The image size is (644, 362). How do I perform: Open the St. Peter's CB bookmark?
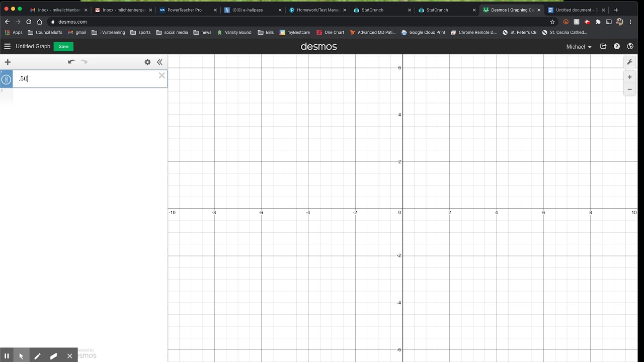pyautogui.click(x=519, y=33)
